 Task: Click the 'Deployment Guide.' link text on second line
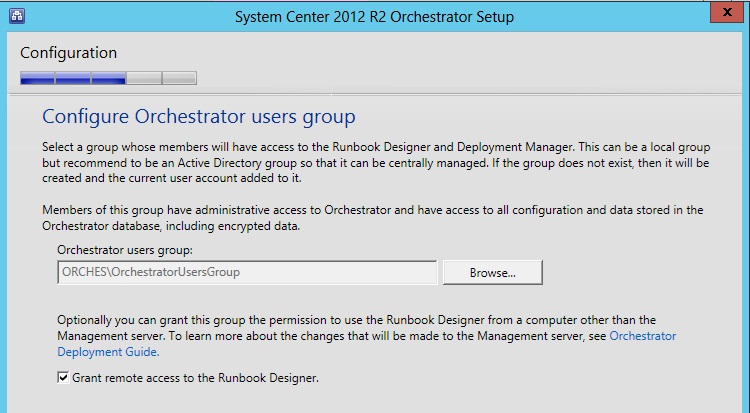point(108,352)
